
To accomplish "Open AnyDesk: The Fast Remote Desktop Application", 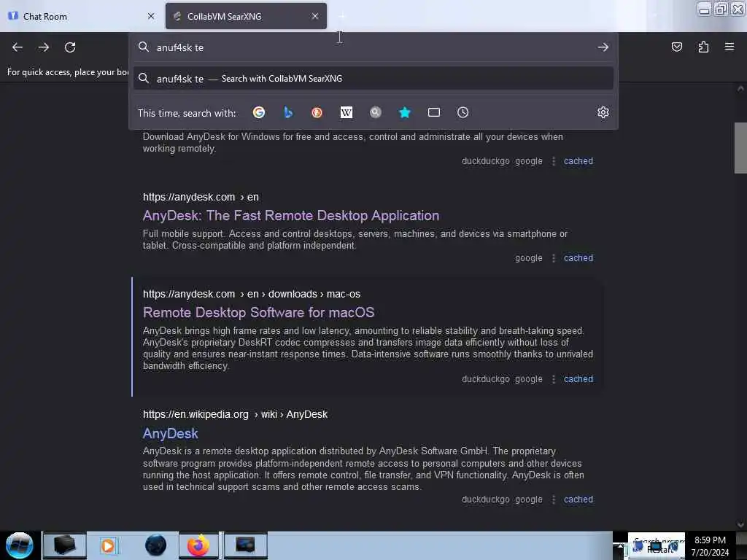I will click(290, 216).
